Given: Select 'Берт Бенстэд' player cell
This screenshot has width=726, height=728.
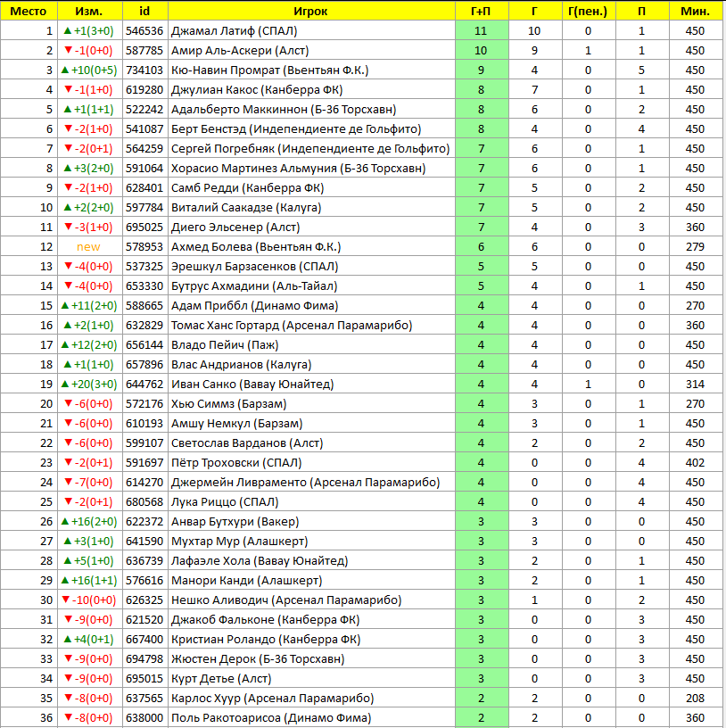Looking at the screenshot, I should point(311,128).
